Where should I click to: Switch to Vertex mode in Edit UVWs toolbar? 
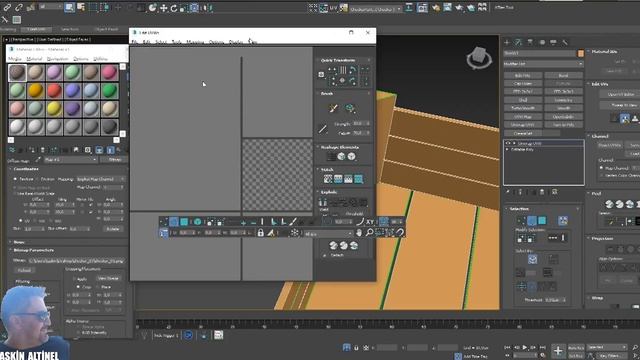pyautogui.click(x=164, y=222)
